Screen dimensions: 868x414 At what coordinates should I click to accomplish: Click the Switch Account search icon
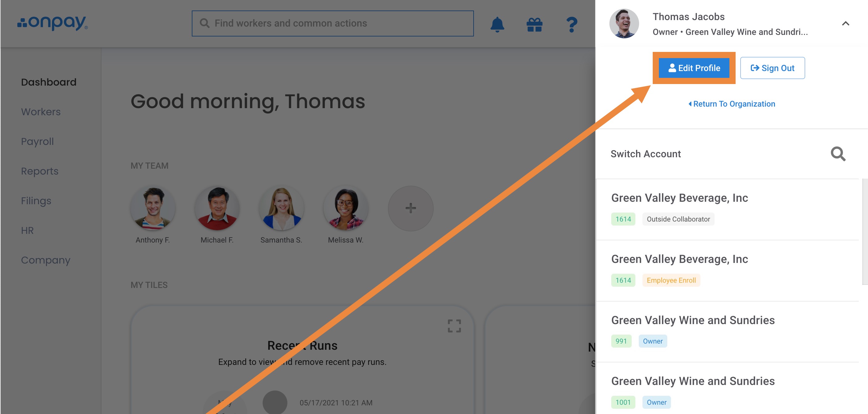click(838, 154)
